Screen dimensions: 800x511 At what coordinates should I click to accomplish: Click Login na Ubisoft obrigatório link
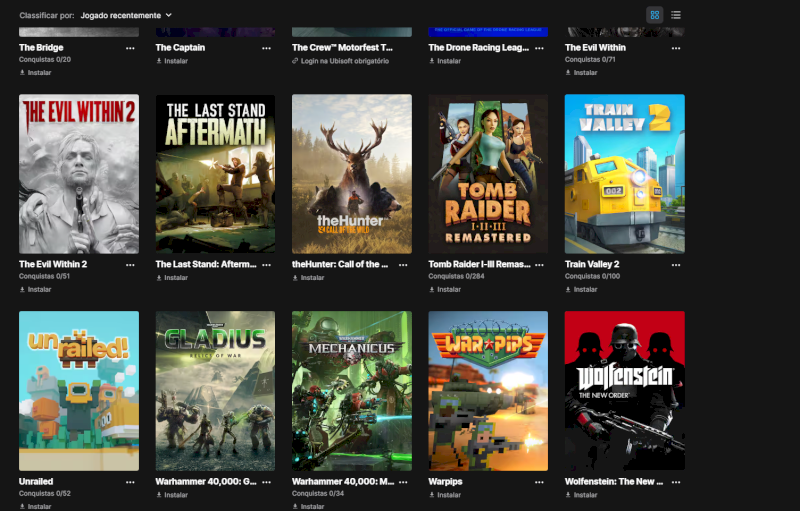[x=340, y=61]
